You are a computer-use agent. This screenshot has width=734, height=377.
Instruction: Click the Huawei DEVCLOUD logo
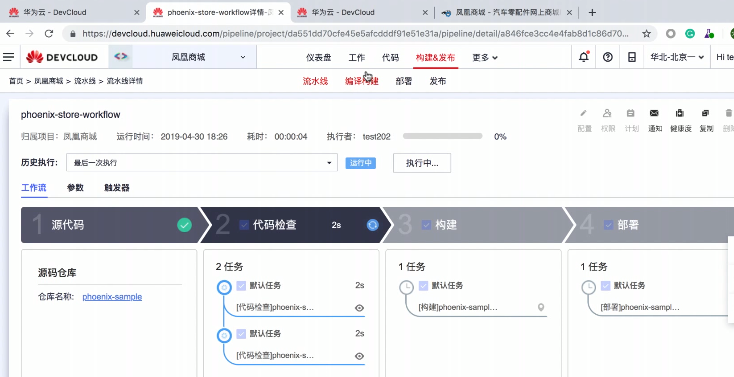(x=62, y=57)
